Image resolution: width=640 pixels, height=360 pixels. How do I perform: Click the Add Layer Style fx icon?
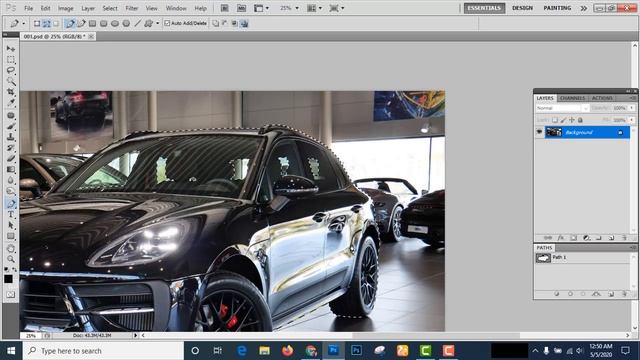tap(560, 238)
